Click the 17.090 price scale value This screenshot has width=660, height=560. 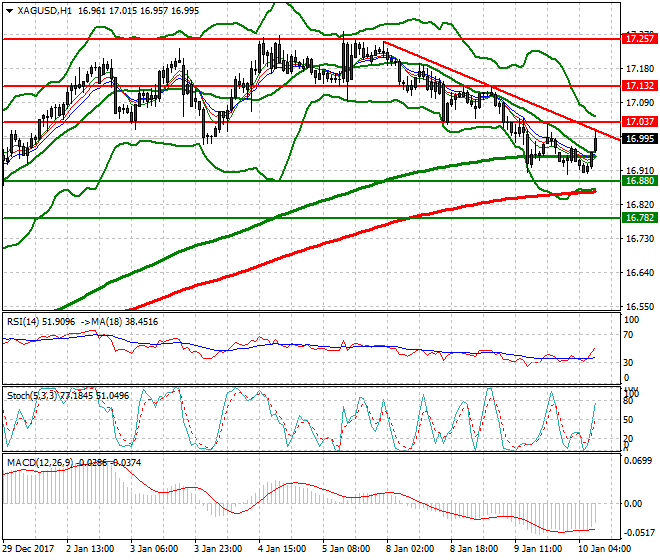click(x=640, y=103)
